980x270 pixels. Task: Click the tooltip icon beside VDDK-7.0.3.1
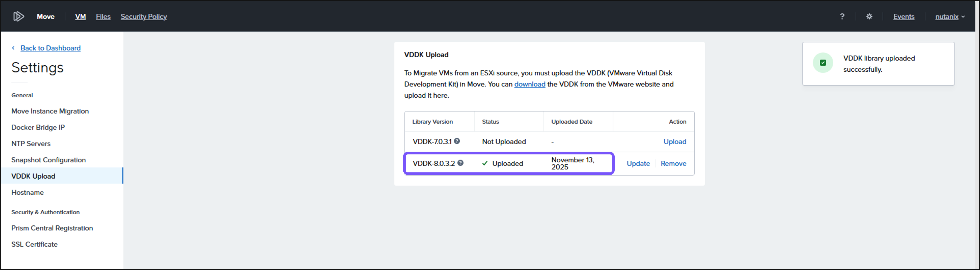pos(457,141)
